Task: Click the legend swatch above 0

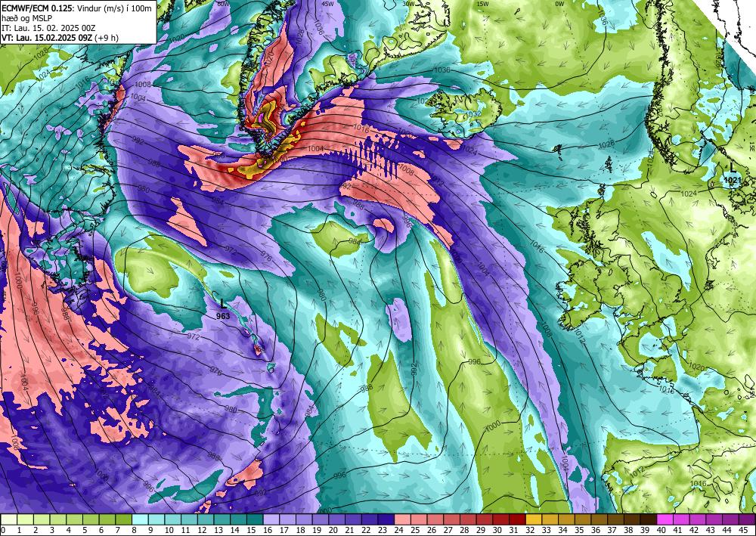Action: pos(9,519)
